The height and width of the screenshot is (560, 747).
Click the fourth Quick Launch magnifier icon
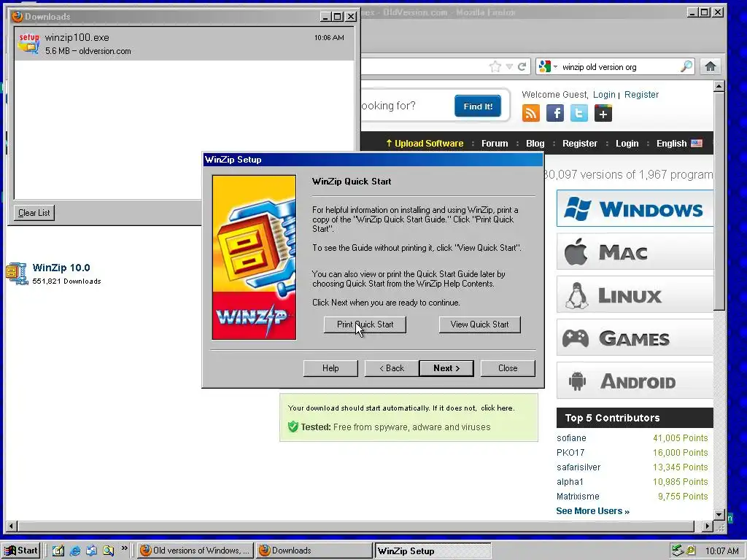click(x=108, y=551)
